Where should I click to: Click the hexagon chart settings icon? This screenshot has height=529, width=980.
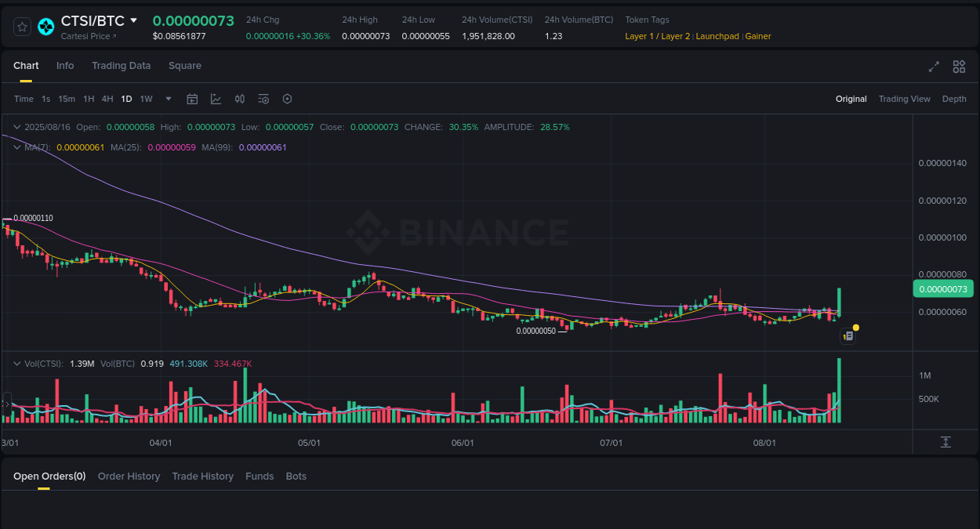pyautogui.click(x=287, y=99)
